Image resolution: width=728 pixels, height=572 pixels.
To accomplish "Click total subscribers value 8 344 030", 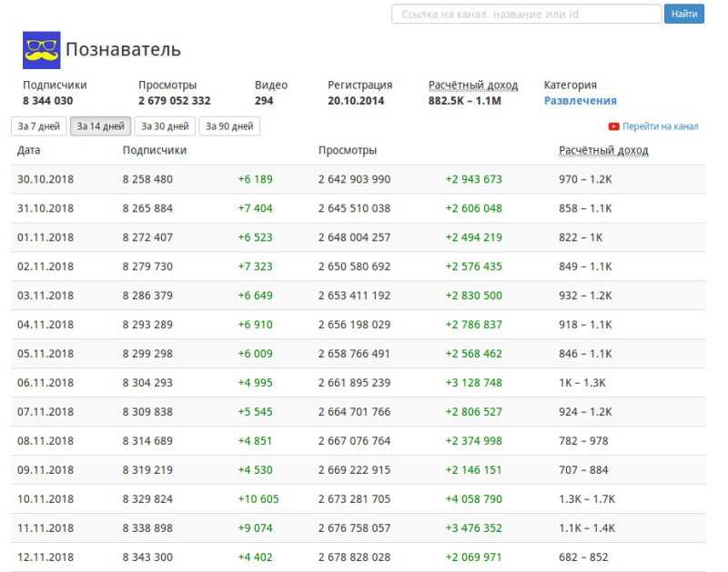I will (48, 101).
